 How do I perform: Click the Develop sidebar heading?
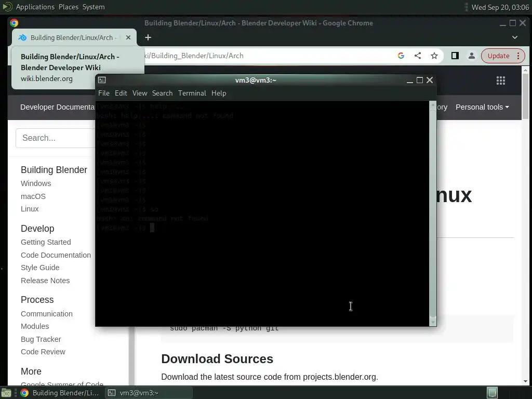pyautogui.click(x=37, y=229)
